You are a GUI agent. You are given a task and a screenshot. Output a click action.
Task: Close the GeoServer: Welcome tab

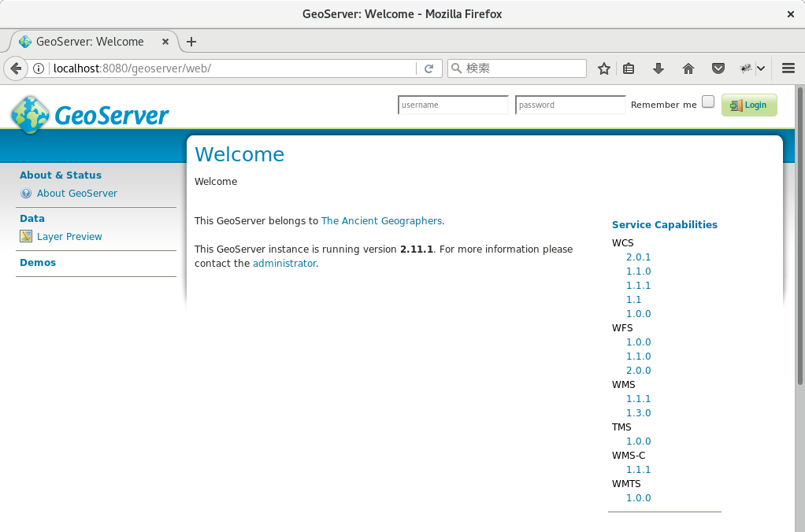pos(165,42)
